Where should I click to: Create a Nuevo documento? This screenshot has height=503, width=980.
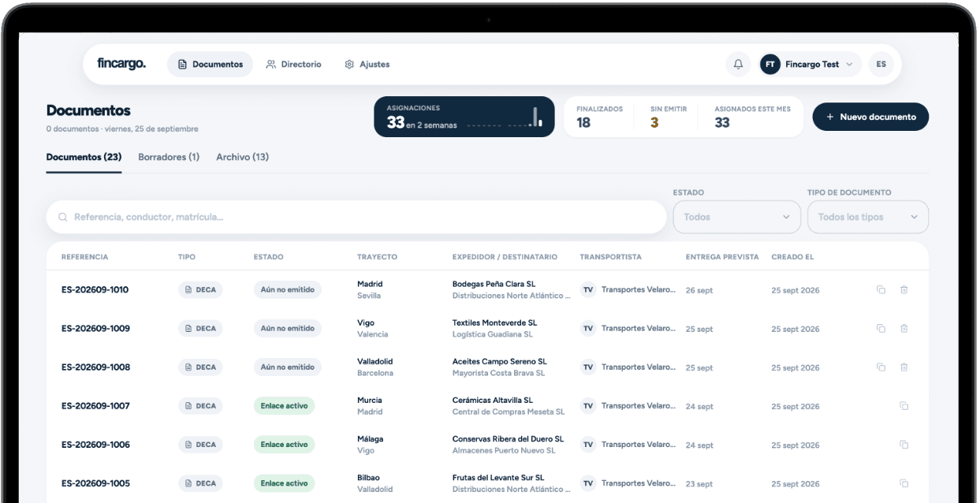pyautogui.click(x=870, y=117)
